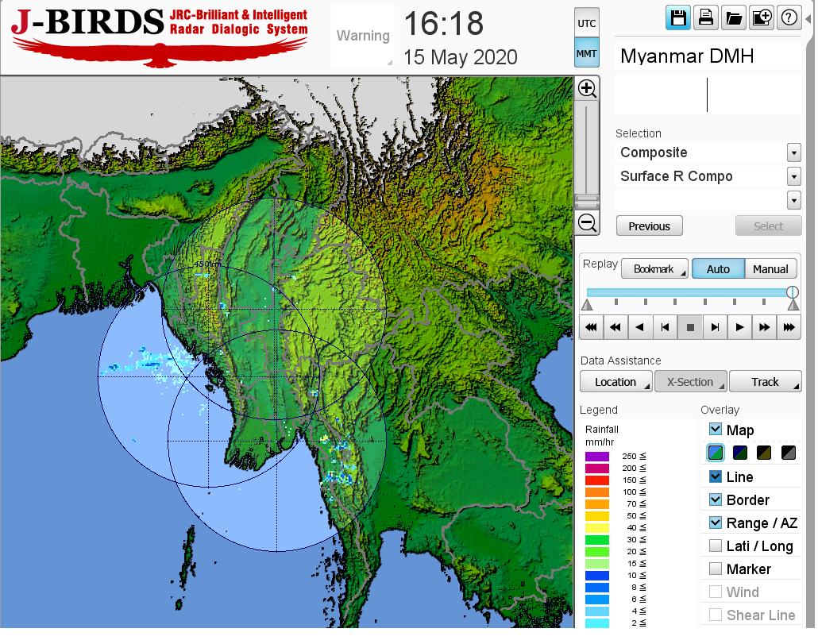
Task: Open the Bookmark replay menu
Action: point(654,269)
